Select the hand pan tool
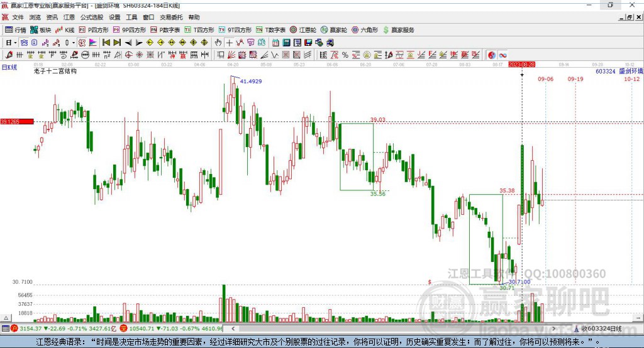644x348 pixels. (218, 43)
